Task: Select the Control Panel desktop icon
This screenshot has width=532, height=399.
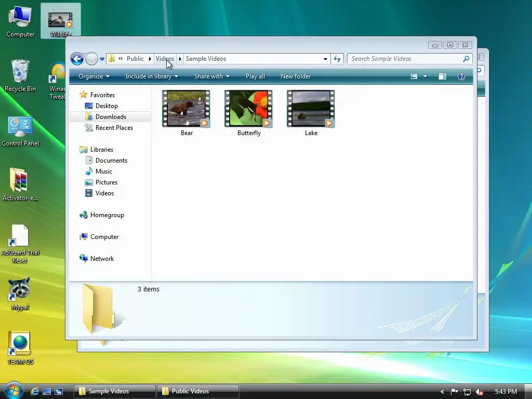Action: [20, 131]
